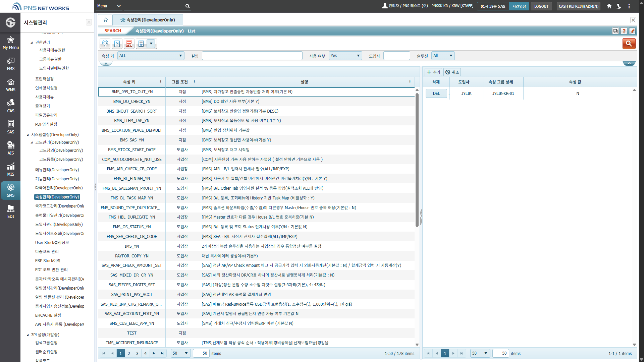Viewport: 644px width, 362px height.
Task: Click the 시간연장 button
Action: point(519,6)
